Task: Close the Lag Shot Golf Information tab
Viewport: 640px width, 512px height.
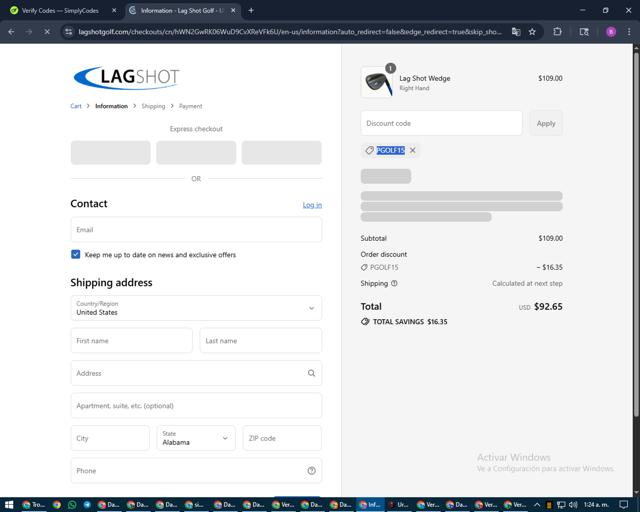Action: click(233, 11)
